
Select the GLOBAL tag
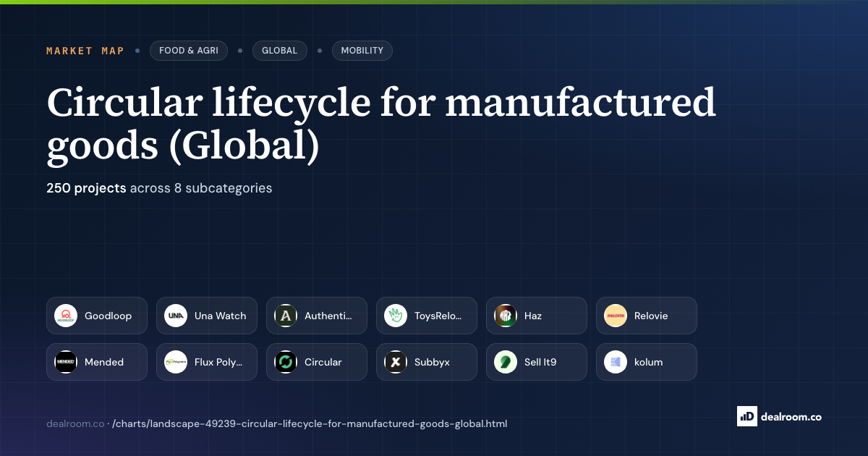coord(280,51)
